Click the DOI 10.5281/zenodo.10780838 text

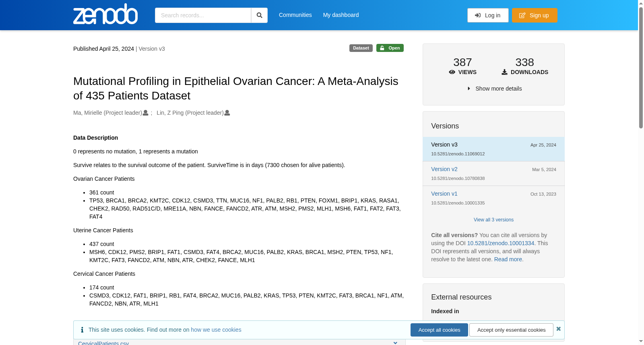[458, 178]
